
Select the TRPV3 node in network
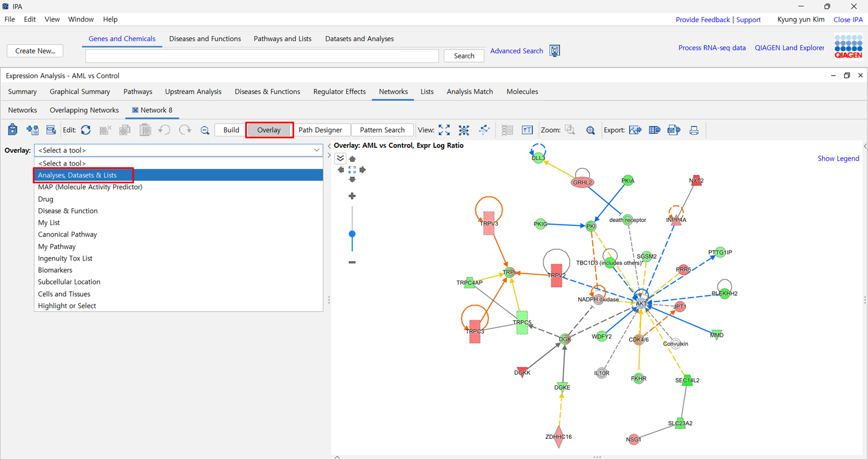coord(489,223)
